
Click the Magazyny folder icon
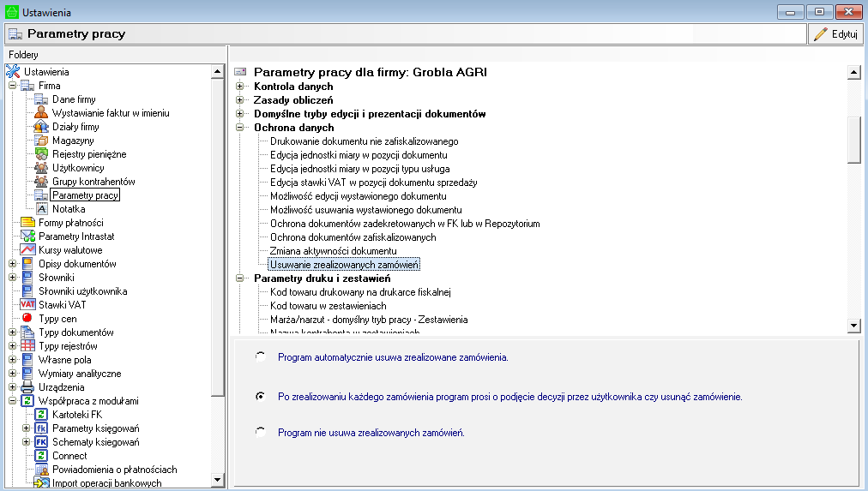click(41, 141)
